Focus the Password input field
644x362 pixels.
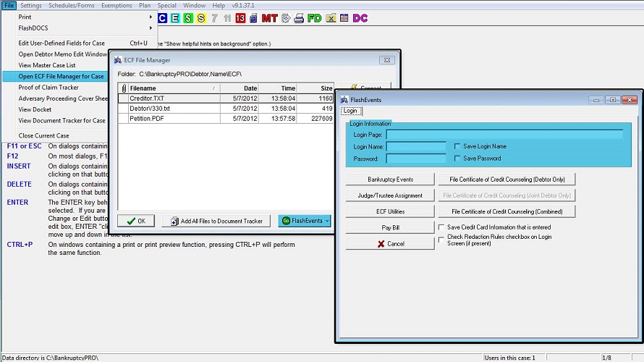pos(416,159)
